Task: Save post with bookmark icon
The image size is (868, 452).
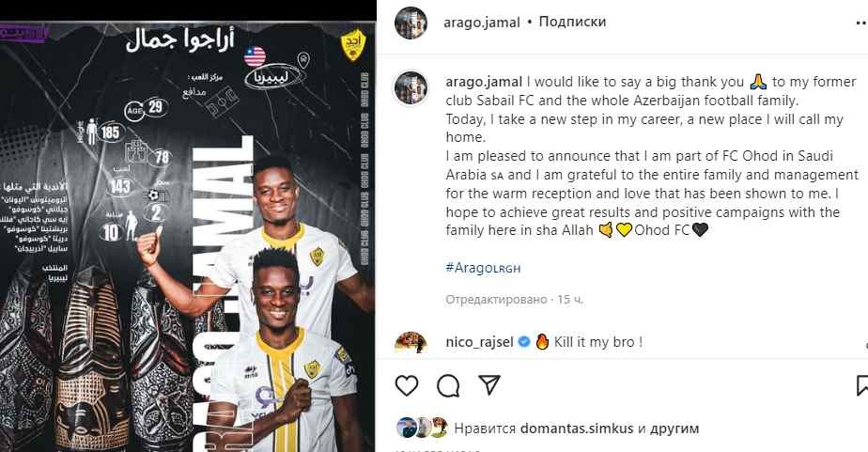Action: [x=862, y=385]
